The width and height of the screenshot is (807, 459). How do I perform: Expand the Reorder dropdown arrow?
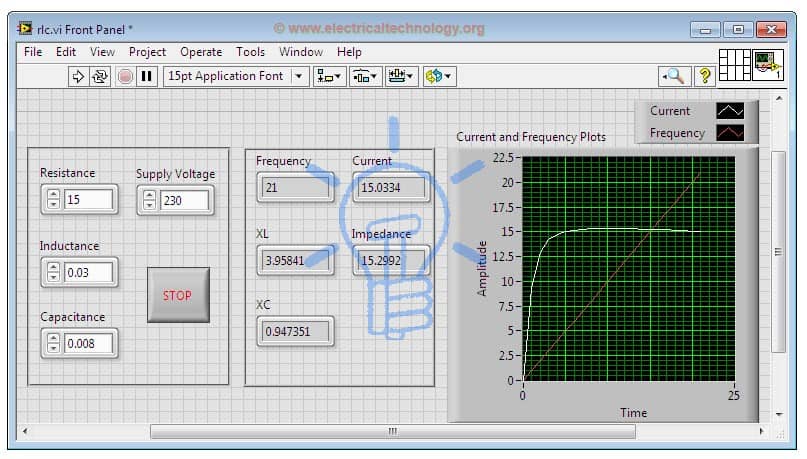448,77
